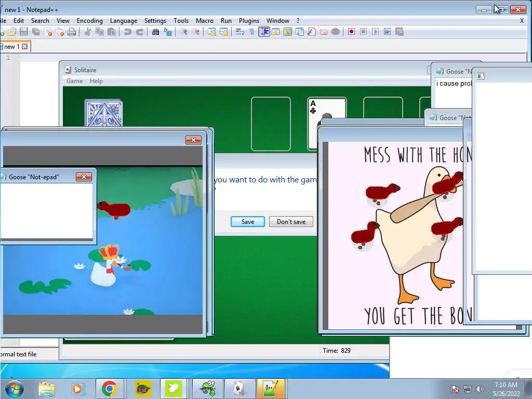Click the Cut scissors icon in Notepad++ toolbar

click(x=87, y=32)
